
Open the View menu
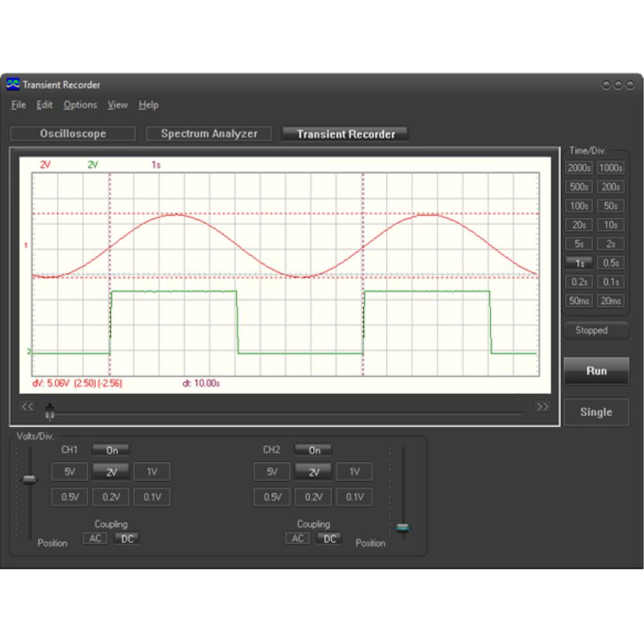coord(117,105)
